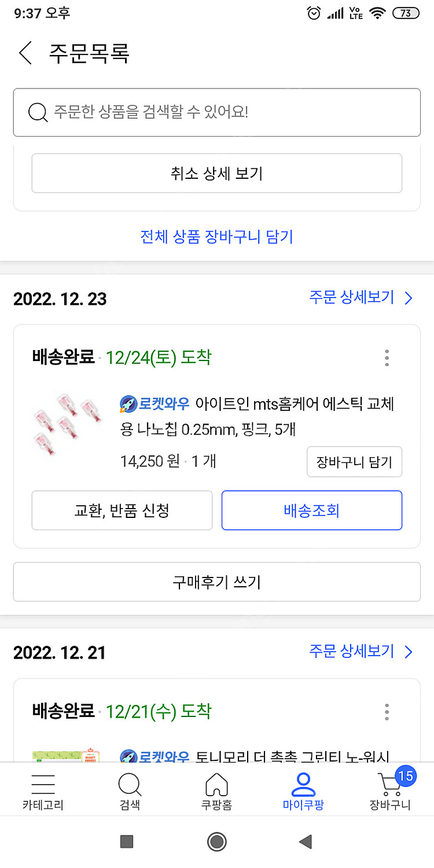The image size is (434, 868).
Task: Open the 검색 tab in the bottom bar
Action: click(130, 792)
